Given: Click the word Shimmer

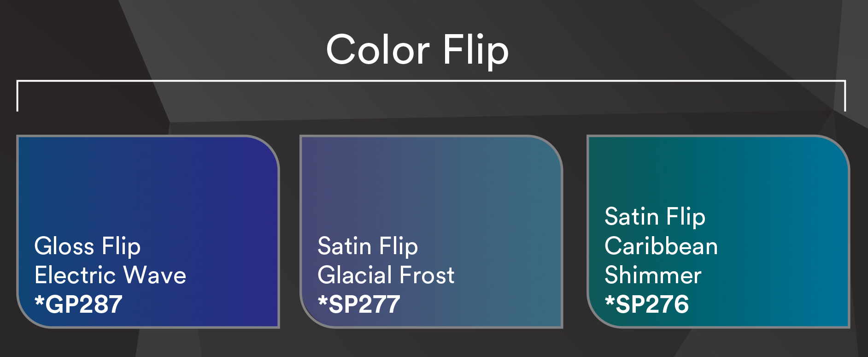Looking at the screenshot, I should click(x=653, y=275).
